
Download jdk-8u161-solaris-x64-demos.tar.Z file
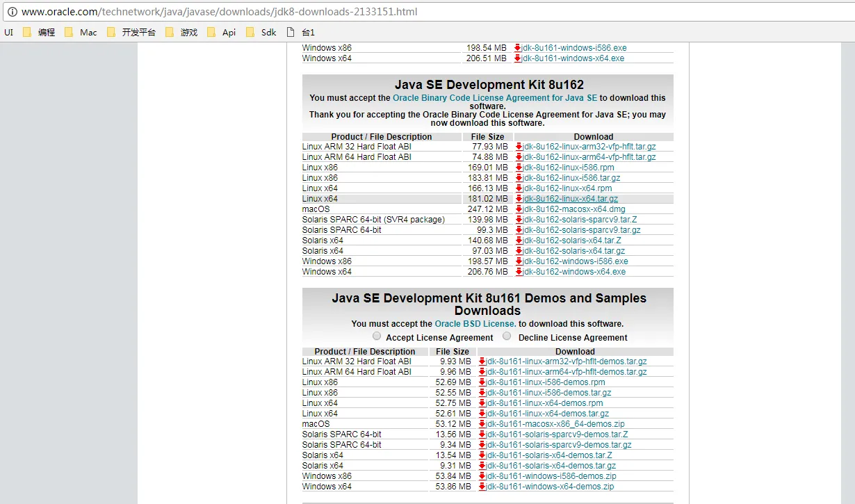(549, 455)
